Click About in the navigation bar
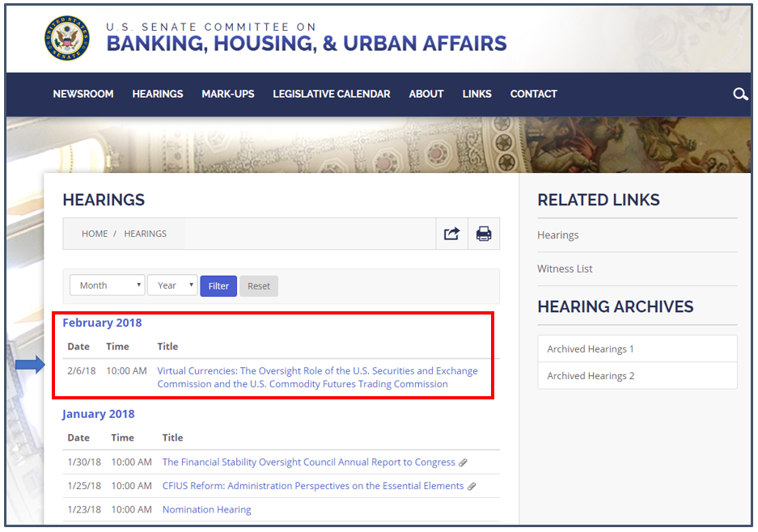758x532 pixels. click(426, 95)
